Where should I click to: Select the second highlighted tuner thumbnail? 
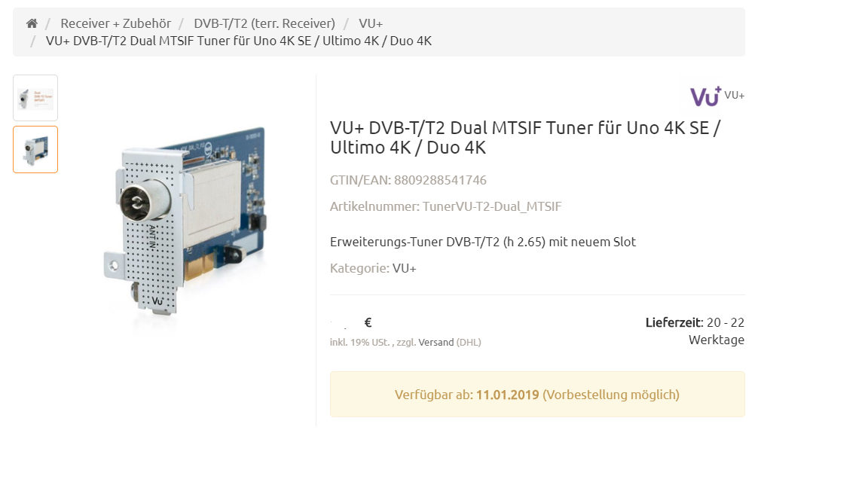tap(35, 149)
